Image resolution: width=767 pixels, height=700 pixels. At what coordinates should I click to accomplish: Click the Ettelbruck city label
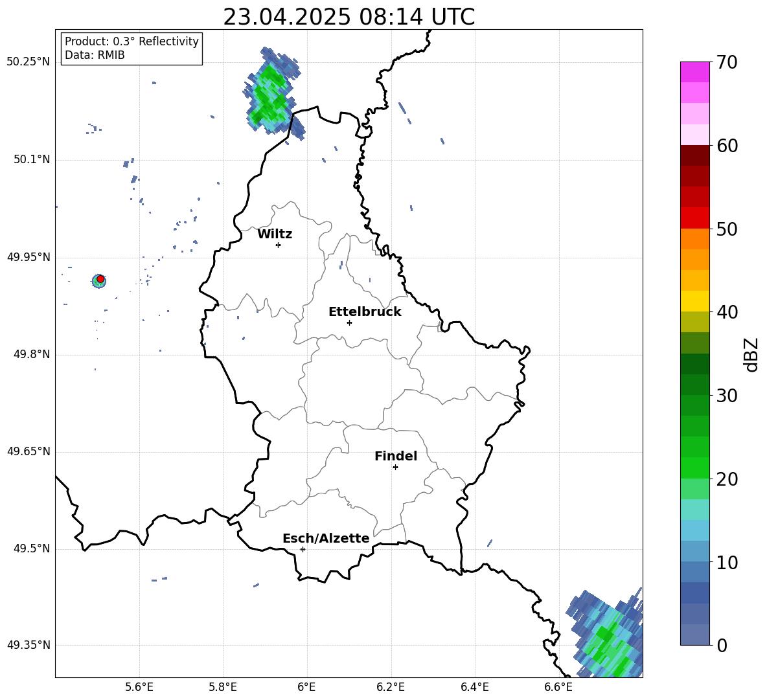tap(365, 312)
